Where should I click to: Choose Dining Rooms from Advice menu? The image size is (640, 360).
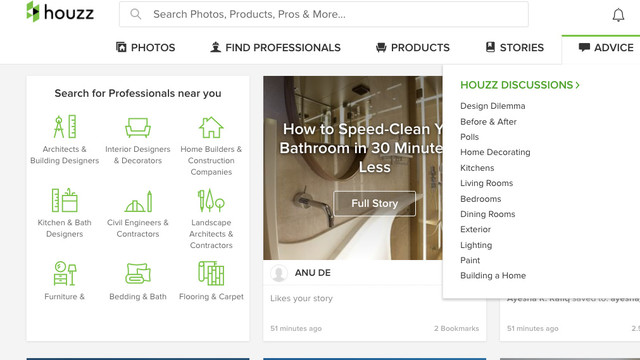pyautogui.click(x=487, y=214)
